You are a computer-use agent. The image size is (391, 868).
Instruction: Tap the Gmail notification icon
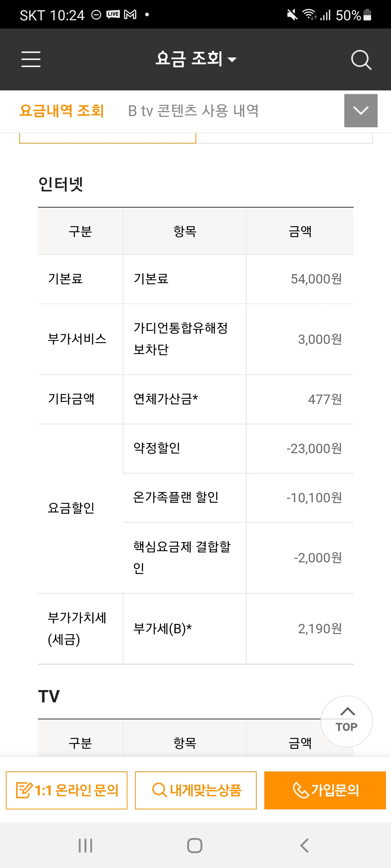(130, 14)
